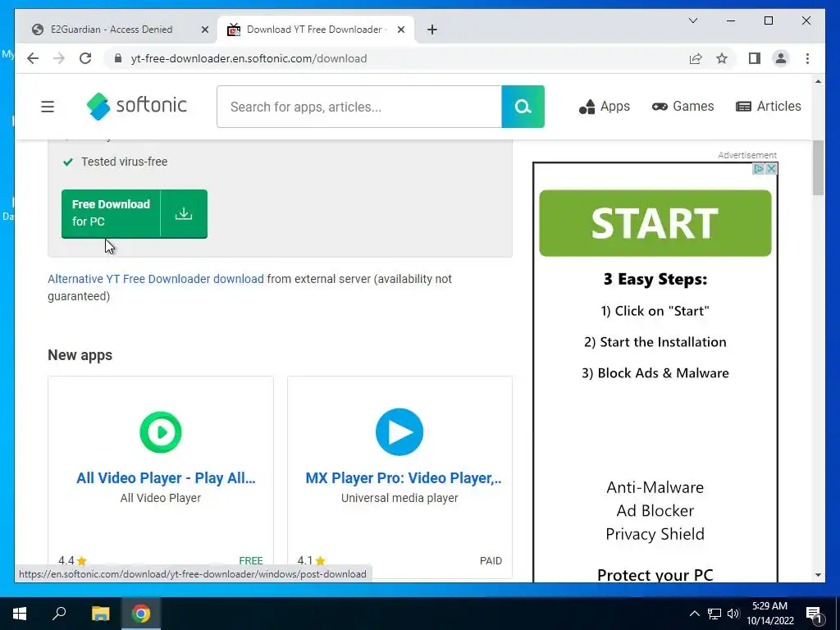
Task: Open network status in system tray
Action: coord(714,614)
